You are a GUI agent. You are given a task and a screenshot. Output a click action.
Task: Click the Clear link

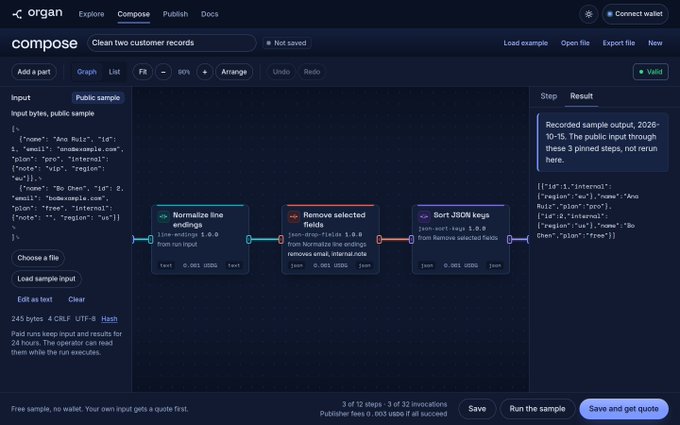click(x=76, y=300)
